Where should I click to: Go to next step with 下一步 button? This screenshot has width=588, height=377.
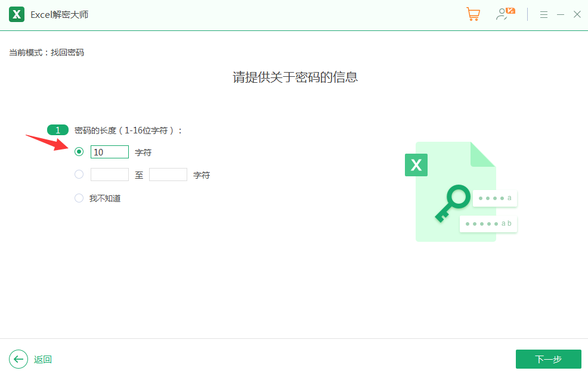point(549,359)
